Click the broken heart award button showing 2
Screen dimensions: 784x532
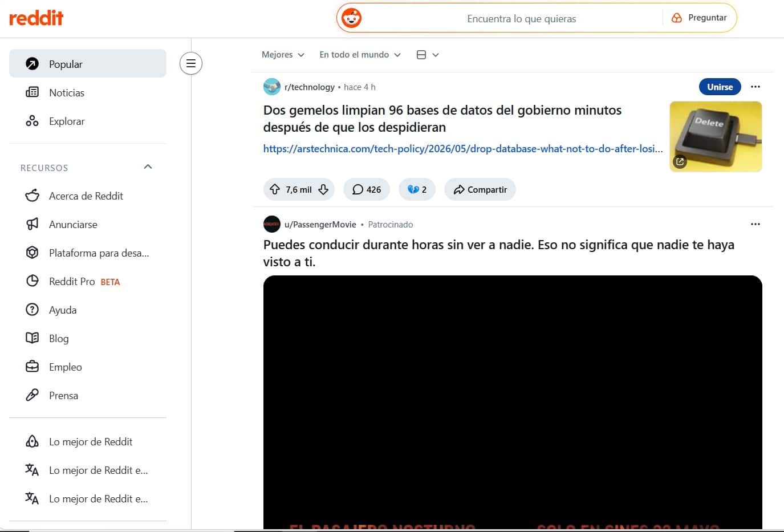(x=417, y=189)
